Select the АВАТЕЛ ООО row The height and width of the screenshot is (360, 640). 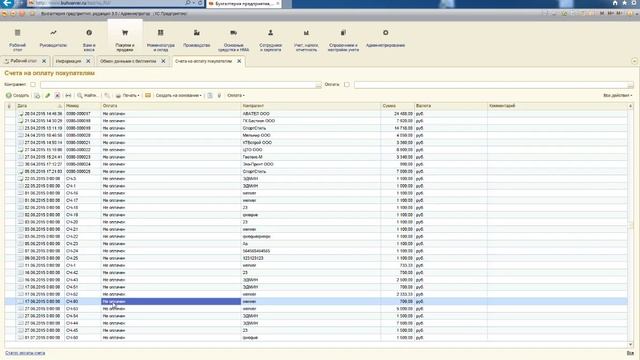316,114
